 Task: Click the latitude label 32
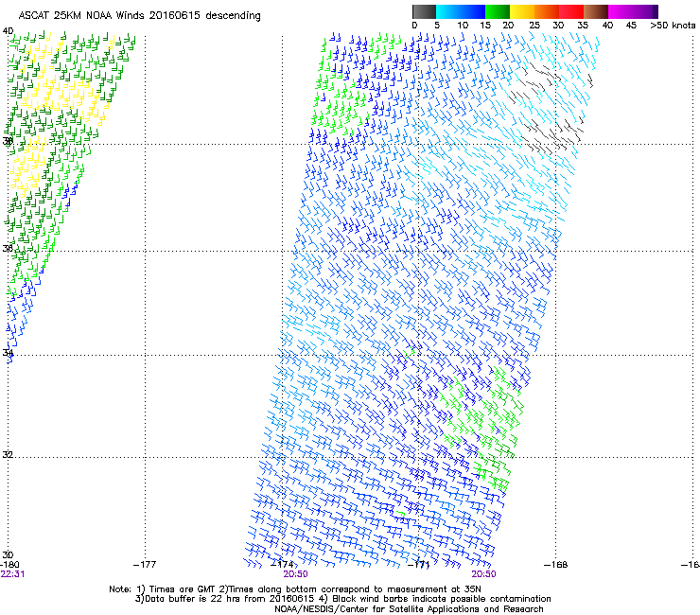pyautogui.click(x=8, y=455)
